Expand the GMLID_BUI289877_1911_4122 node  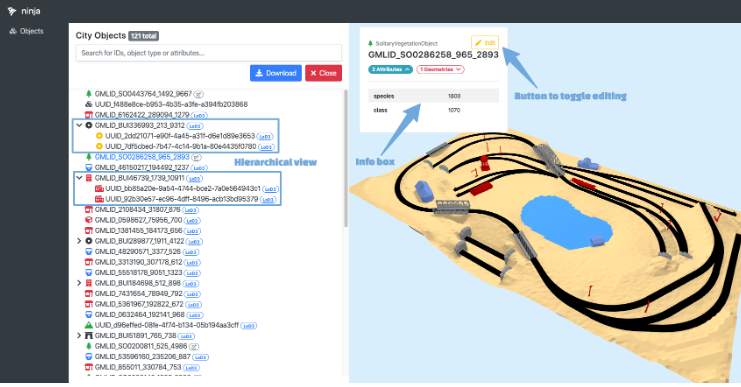point(79,241)
